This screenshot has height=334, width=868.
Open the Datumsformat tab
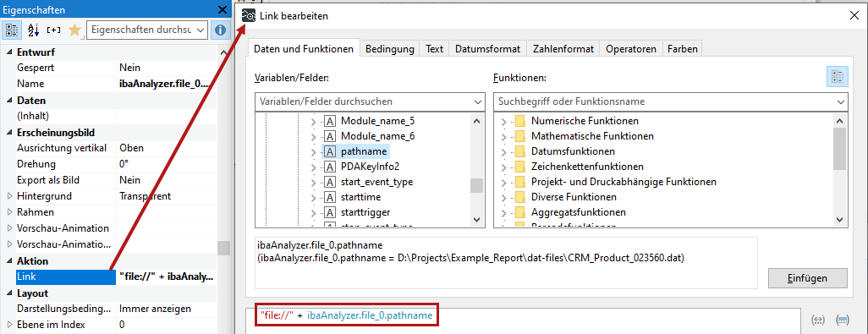coord(487,49)
